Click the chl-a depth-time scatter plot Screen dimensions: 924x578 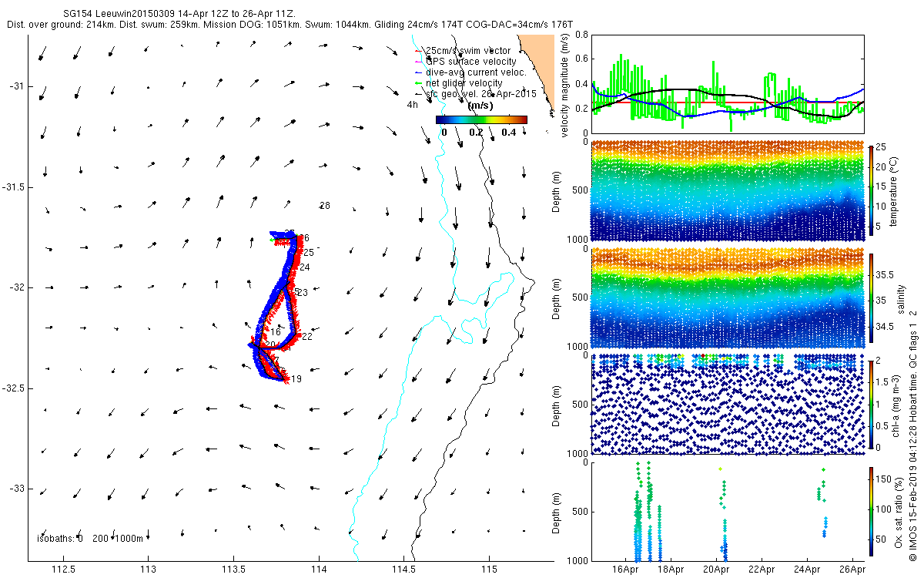click(x=728, y=404)
